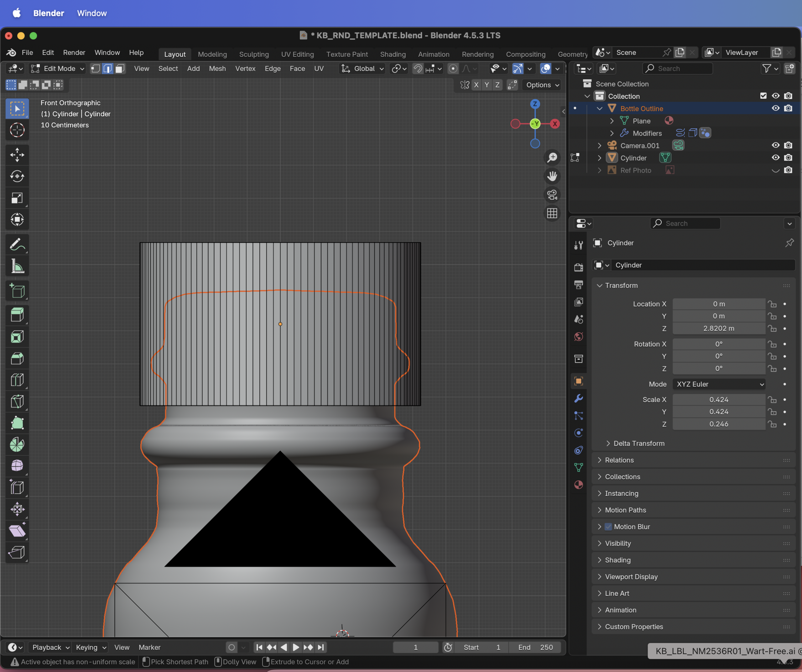The image size is (802, 672).
Task: Exclude Collection from the view layer
Action: coord(763,96)
